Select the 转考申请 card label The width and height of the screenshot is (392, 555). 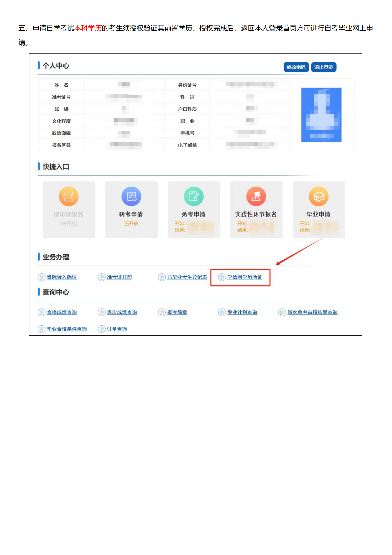point(131,214)
